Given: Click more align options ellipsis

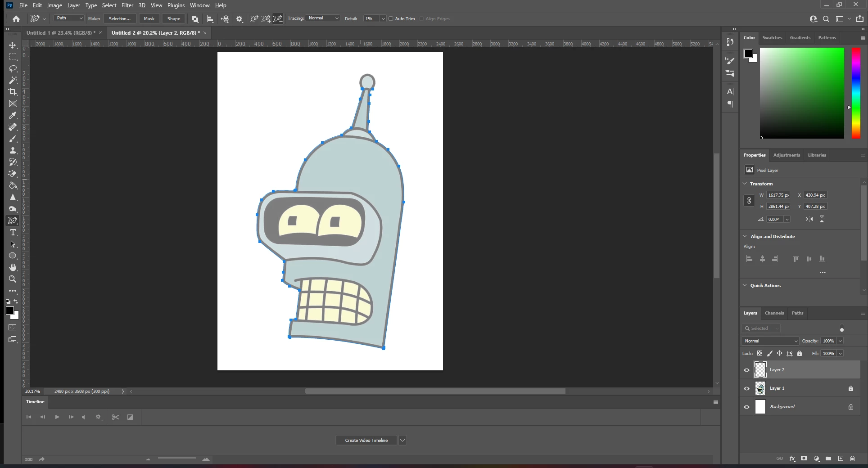Looking at the screenshot, I should [823, 273].
